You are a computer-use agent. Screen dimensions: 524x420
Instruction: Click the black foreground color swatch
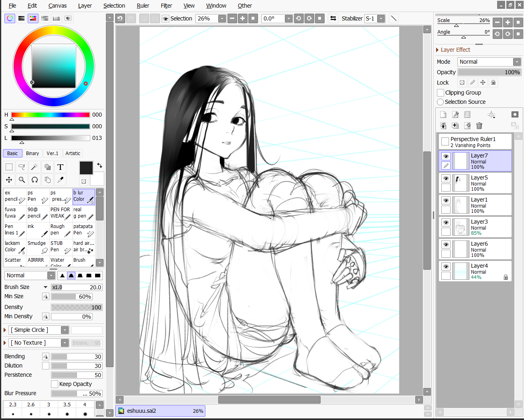86,168
